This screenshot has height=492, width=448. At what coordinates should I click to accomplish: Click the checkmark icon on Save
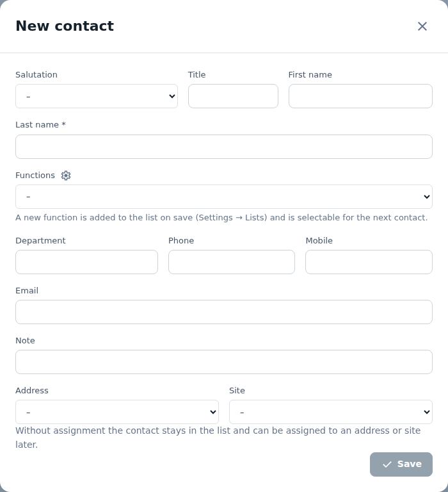coord(387,464)
